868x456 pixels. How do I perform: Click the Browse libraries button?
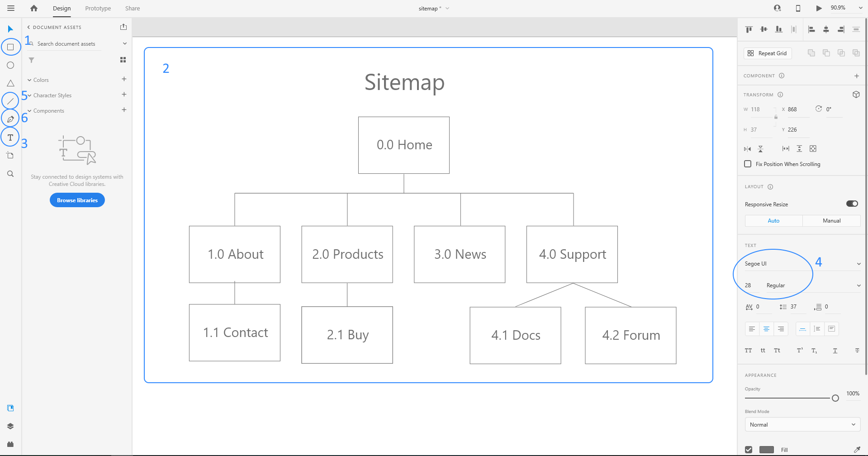click(77, 200)
